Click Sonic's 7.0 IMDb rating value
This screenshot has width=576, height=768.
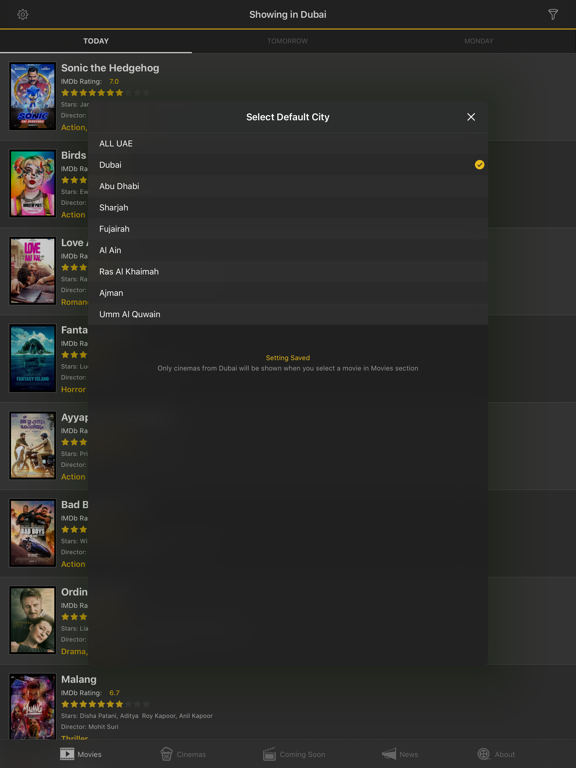114,82
